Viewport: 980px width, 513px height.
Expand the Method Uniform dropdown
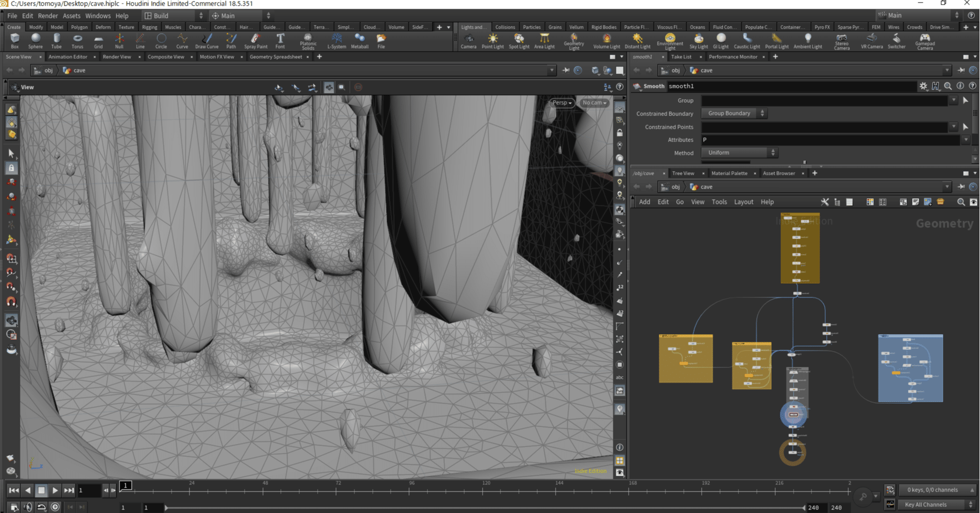coord(739,153)
